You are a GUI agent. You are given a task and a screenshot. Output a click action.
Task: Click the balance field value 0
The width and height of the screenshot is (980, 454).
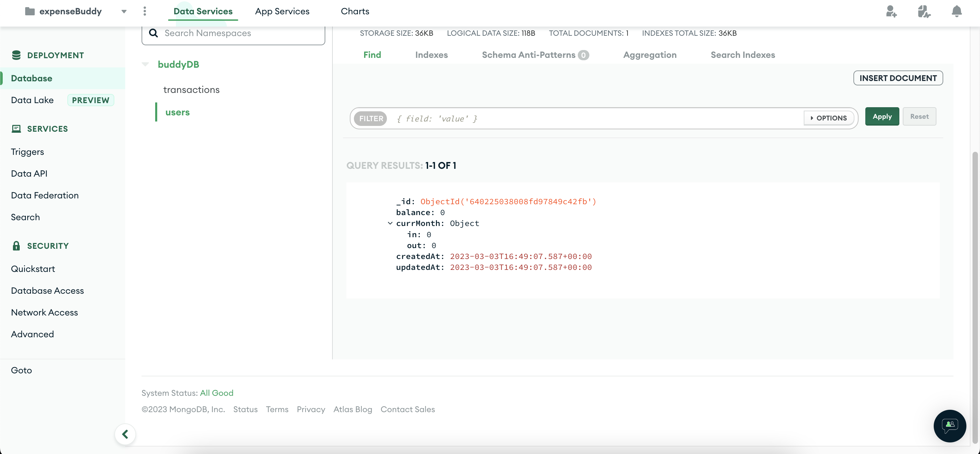[x=442, y=212]
